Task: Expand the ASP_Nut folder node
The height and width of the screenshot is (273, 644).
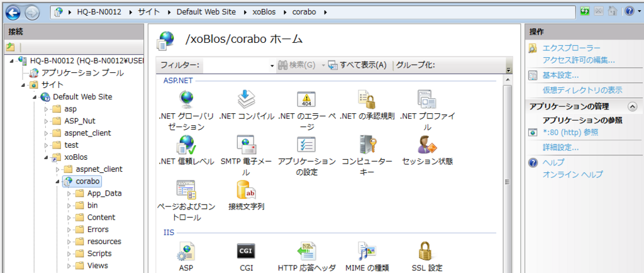Action: pos(46,121)
